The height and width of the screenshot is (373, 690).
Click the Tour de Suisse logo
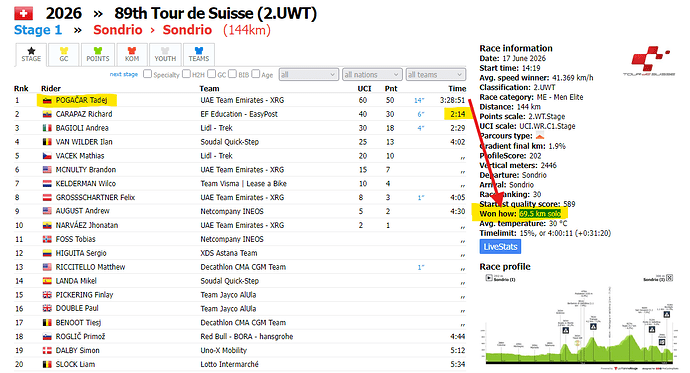pyautogui.click(x=649, y=61)
